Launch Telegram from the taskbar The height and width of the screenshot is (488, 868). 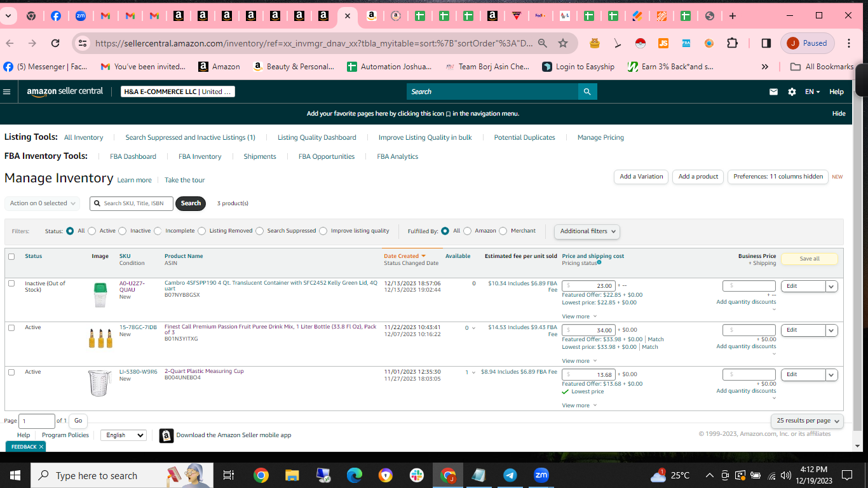coord(510,475)
